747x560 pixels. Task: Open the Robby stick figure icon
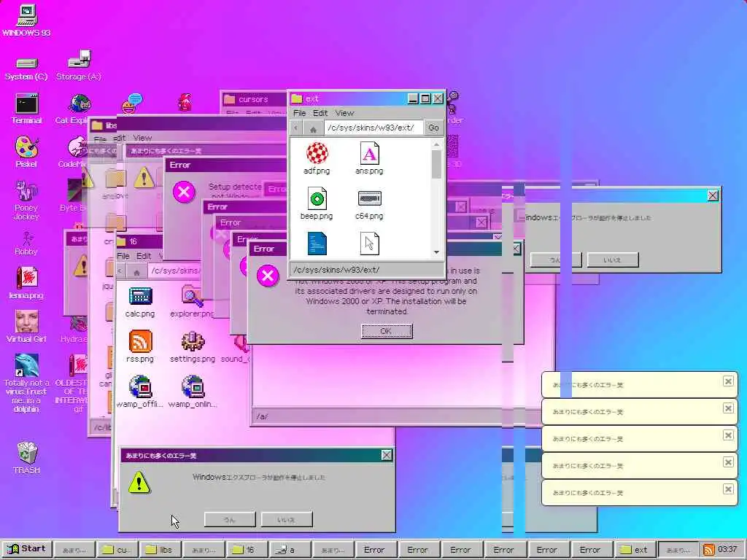[x=26, y=244]
